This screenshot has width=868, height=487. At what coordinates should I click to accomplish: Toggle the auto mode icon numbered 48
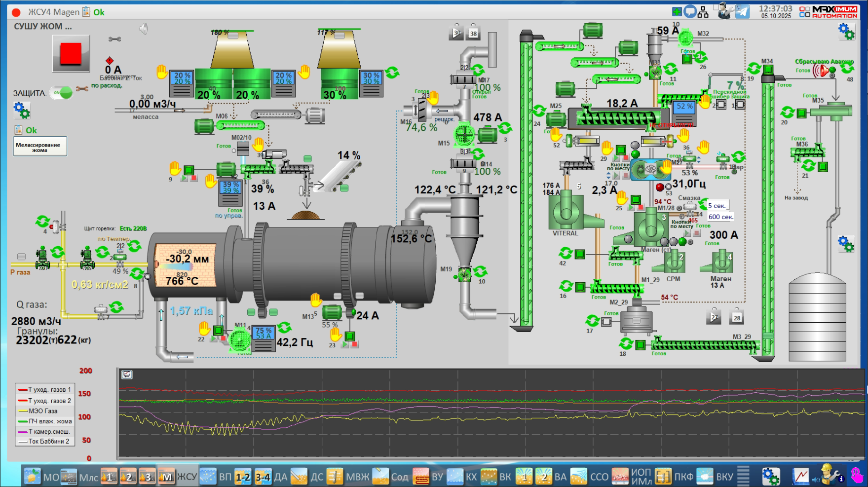pos(847,68)
